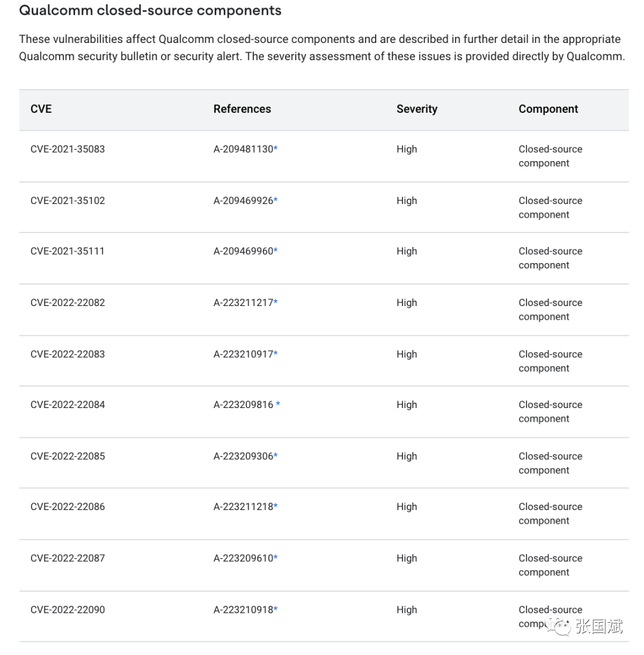The width and height of the screenshot is (644, 655).
Task: Click the asterisk following A-223209816
Action: (278, 404)
